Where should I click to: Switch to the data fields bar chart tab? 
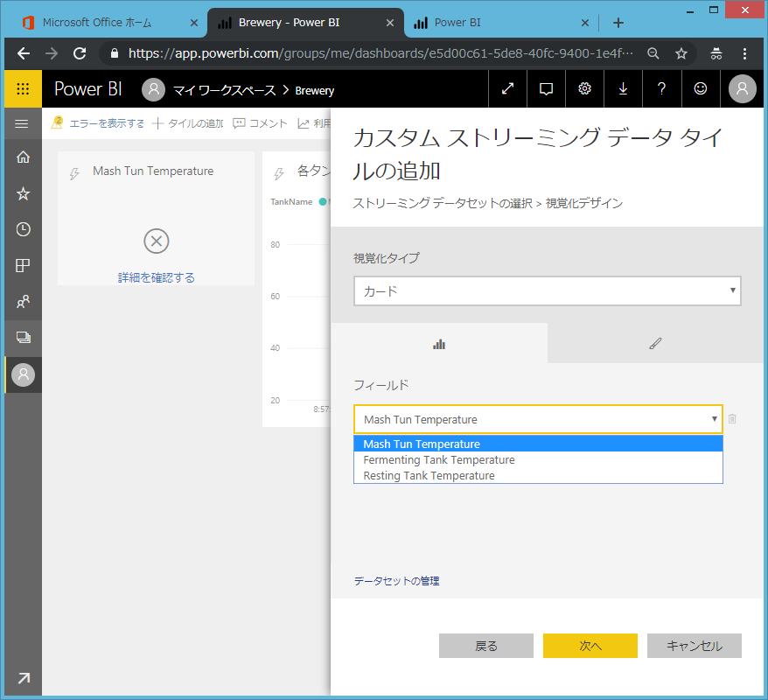439,343
